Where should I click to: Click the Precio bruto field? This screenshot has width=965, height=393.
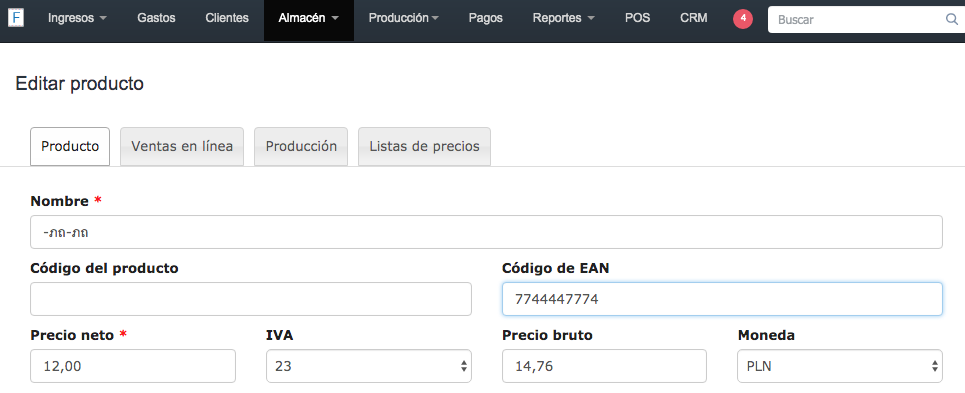point(604,367)
